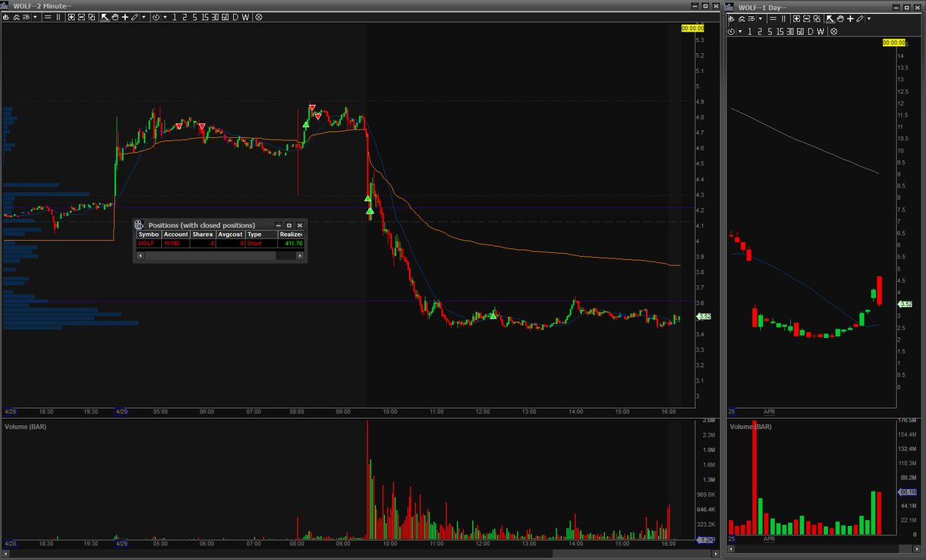Select pencil drawing tool in 2 Minute chart
Viewport: 926px width, 560px height.
[134, 17]
